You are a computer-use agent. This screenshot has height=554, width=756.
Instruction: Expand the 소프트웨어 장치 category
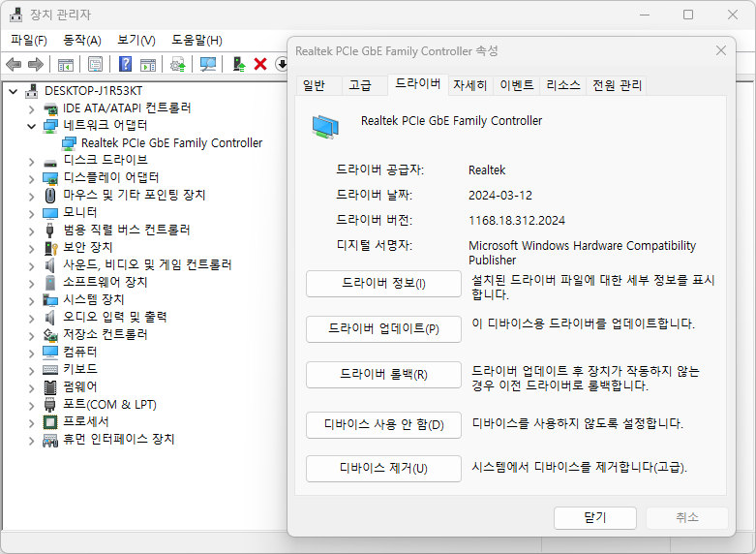[31, 284]
